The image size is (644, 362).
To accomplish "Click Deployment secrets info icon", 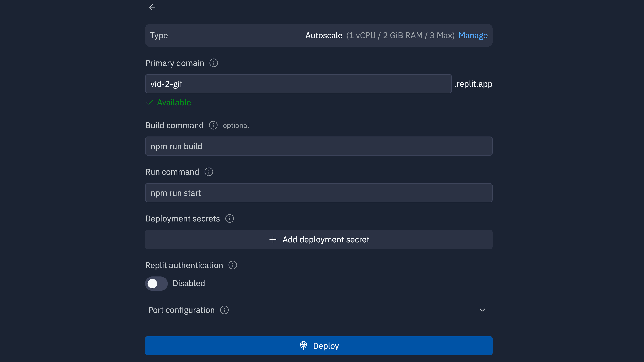I will coord(229,218).
